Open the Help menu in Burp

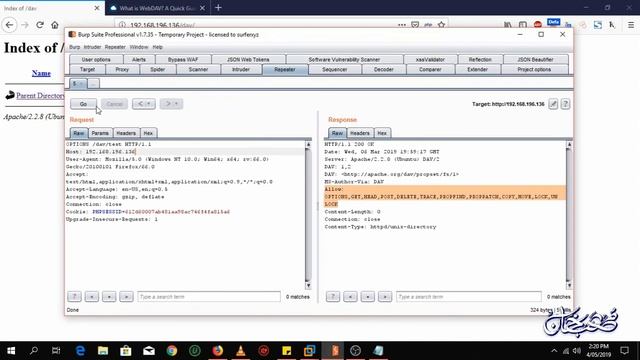[x=158, y=47]
